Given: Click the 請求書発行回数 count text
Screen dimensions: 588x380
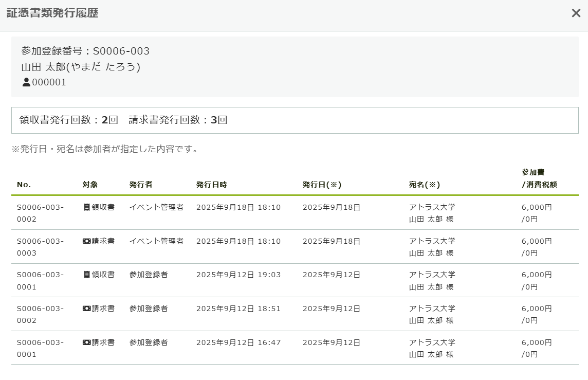Looking at the screenshot, I should pos(178,120).
